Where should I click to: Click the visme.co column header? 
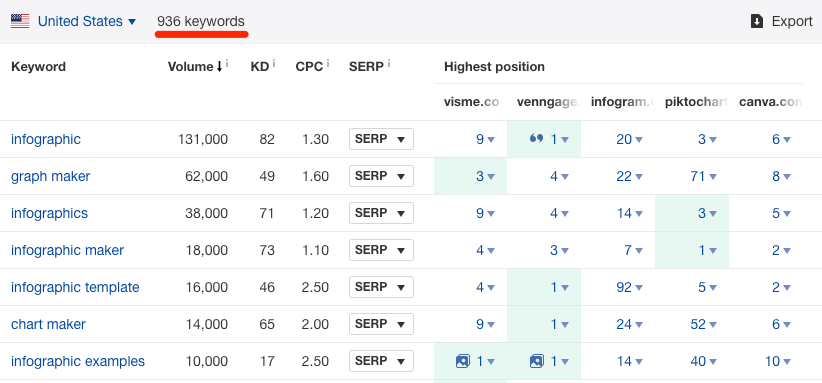coord(471,102)
